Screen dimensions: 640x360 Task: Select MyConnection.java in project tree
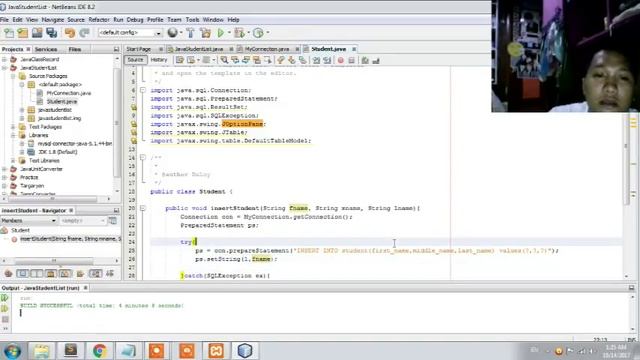[69, 93]
